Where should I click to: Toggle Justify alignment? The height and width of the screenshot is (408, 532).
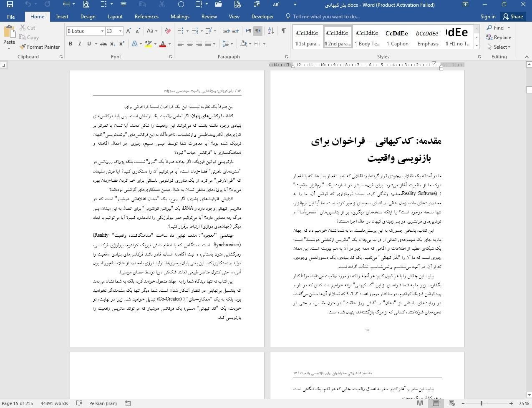[x=208, y=44]
